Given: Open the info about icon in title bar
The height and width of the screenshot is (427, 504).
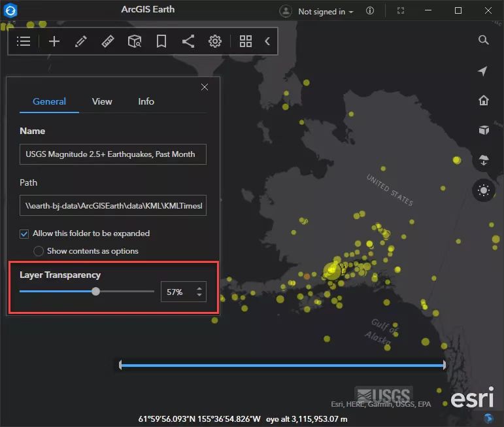Looking at the screenshot, I should [370, 10].
